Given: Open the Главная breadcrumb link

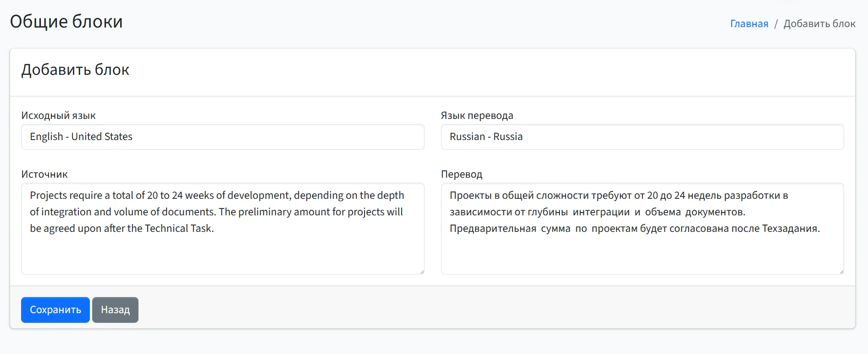Looking at the screenshot, I should tap(749, 23).
